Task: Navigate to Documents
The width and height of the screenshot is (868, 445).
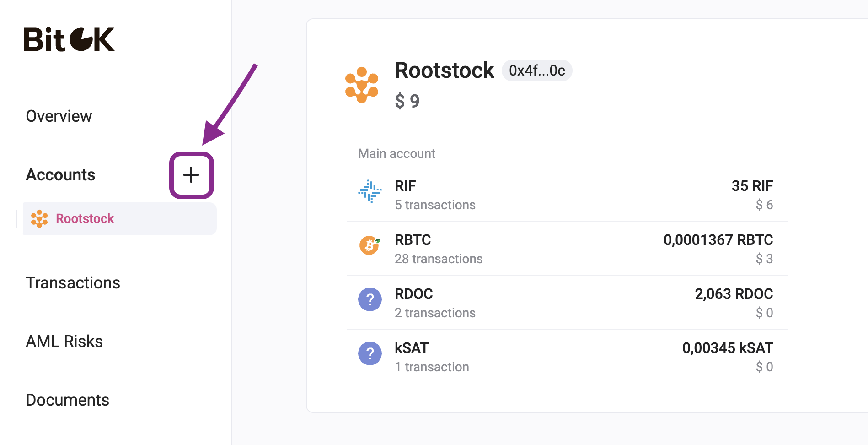Action: click(68, 400)
